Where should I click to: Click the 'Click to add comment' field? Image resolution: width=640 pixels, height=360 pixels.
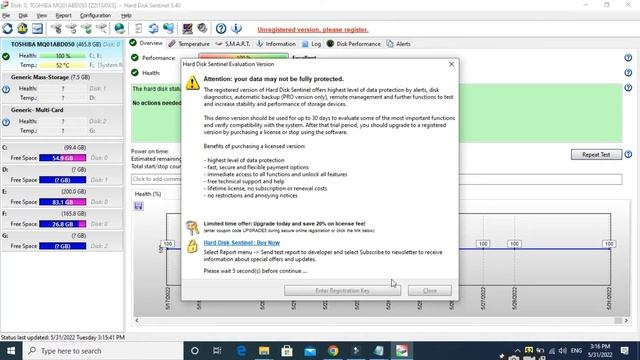(376, 179)
